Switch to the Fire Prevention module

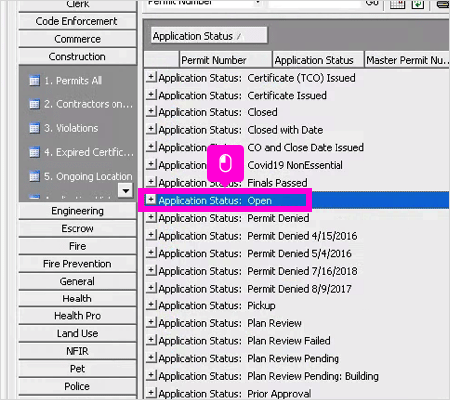tap(77, 264)
